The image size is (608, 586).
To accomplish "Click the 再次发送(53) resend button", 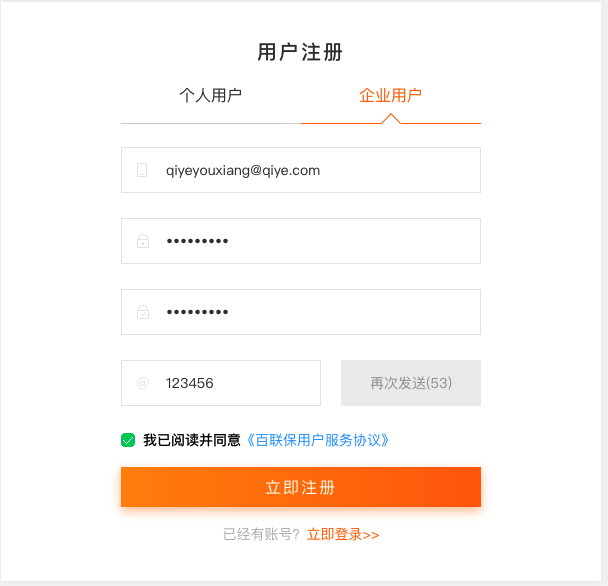I will coord(411,383).
